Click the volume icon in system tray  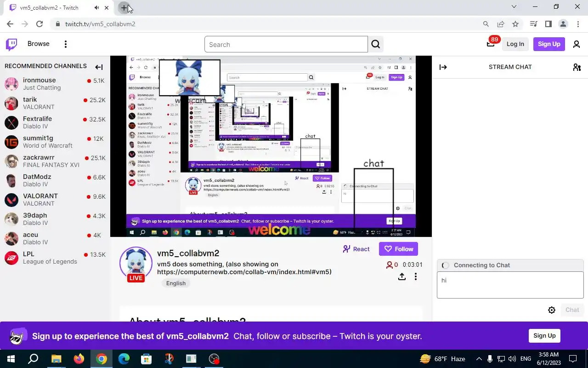(512, 359)
